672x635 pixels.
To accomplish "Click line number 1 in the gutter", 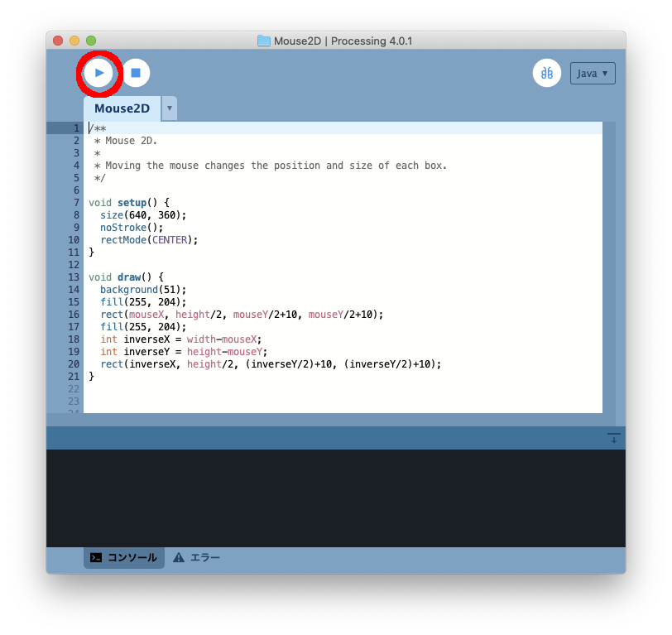I will point(76,127).
